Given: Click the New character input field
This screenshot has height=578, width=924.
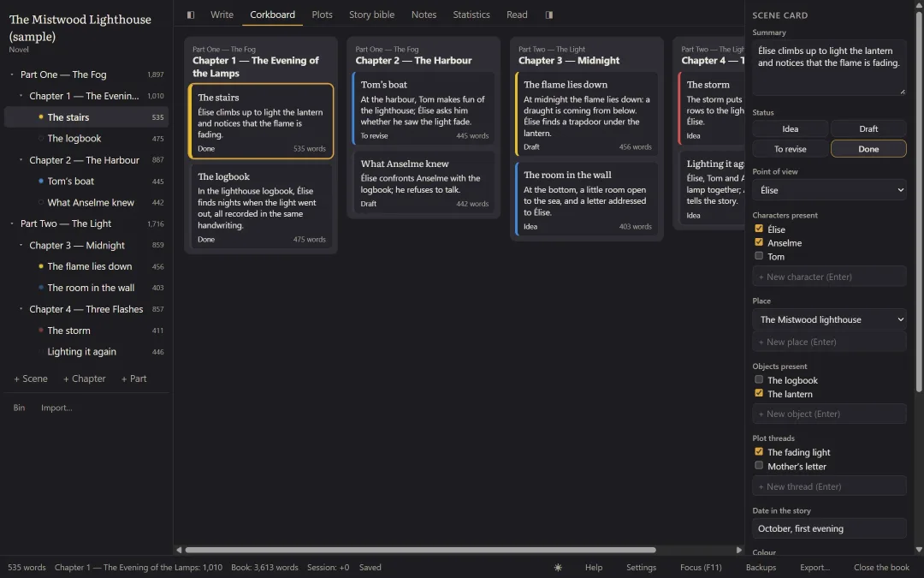Looking at the screenshot, I should [x=829, y=277].
